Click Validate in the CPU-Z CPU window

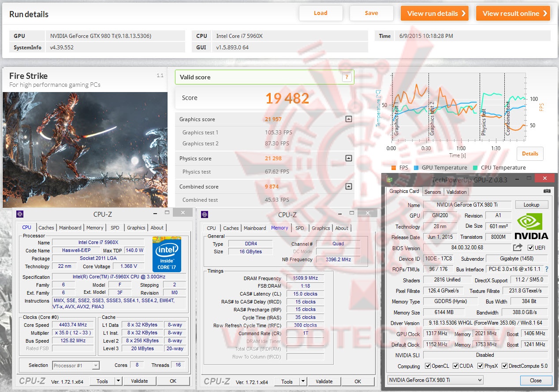(139, 381)
